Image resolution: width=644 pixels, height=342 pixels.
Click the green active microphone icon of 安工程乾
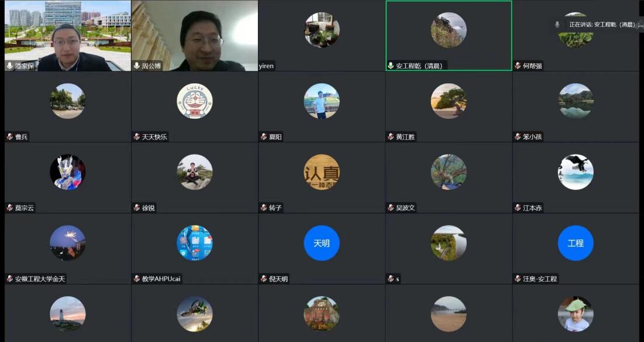point(391,66)
